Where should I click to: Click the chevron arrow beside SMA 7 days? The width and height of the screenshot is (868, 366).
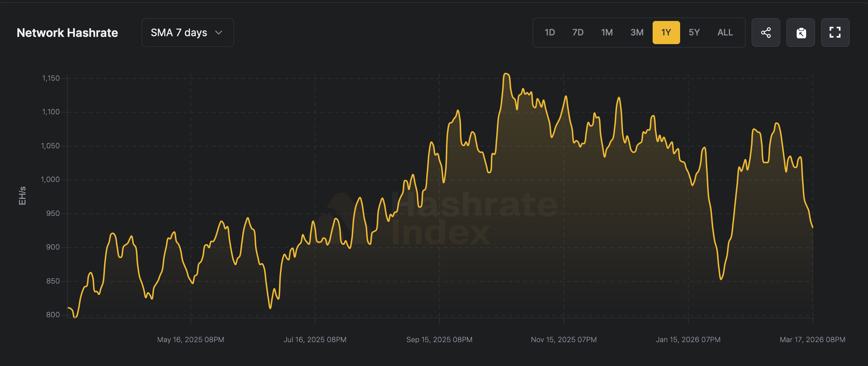(x=219, y=33)
